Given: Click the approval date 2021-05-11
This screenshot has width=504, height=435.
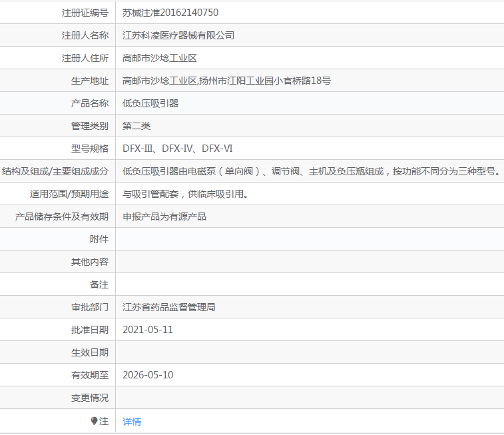Looking at the screenshot, I should [x=148, y=330].
